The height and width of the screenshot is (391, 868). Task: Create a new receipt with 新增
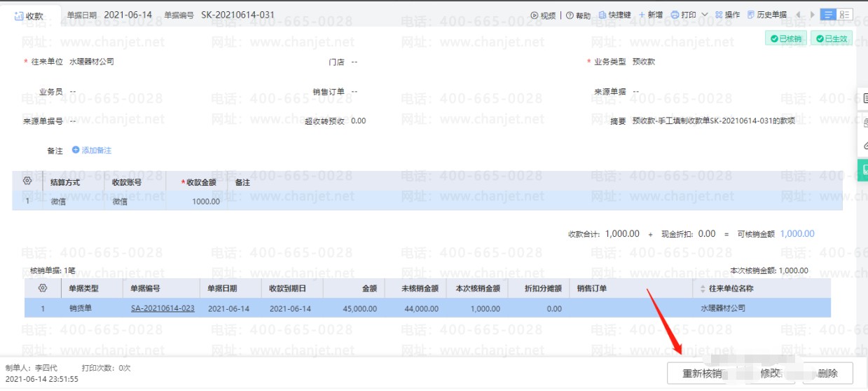[x=651, y=15]
